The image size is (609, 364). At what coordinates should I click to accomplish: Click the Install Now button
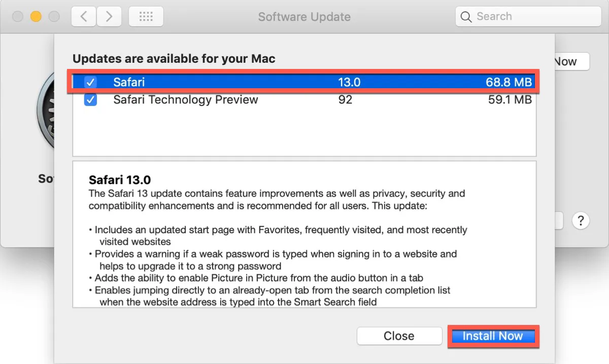tap(492, 336)
